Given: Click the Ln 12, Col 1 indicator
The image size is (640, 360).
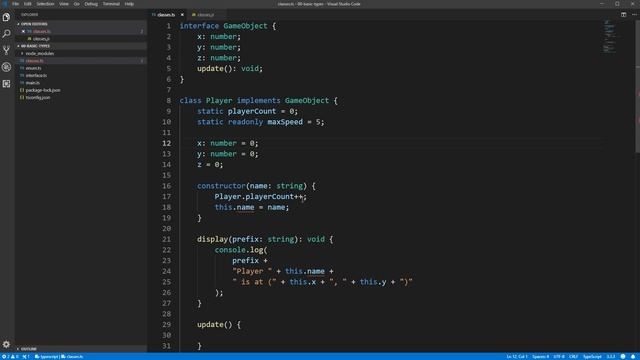Looking at the screenshot, I should pyautogui.click(x=517, y=356).
